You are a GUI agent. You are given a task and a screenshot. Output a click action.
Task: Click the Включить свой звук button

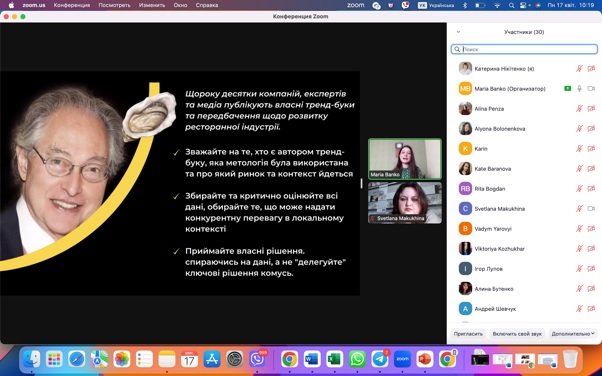[517, 334]
